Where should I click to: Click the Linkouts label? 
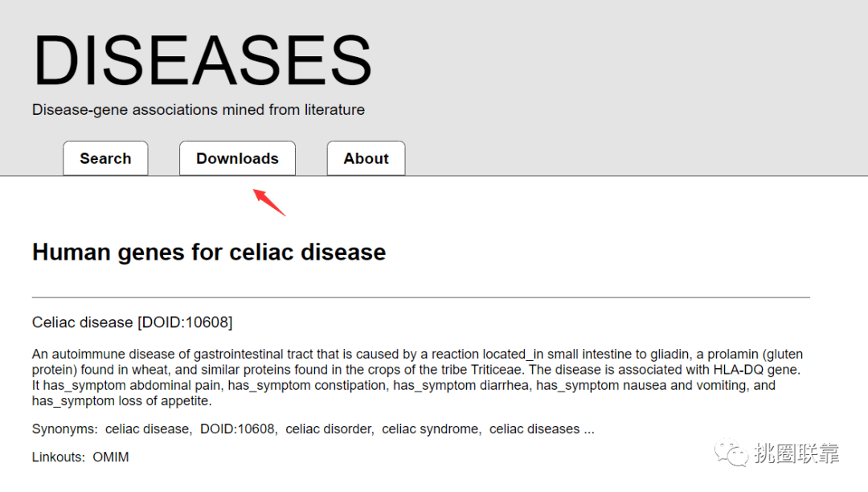click(x=58, y=457)
